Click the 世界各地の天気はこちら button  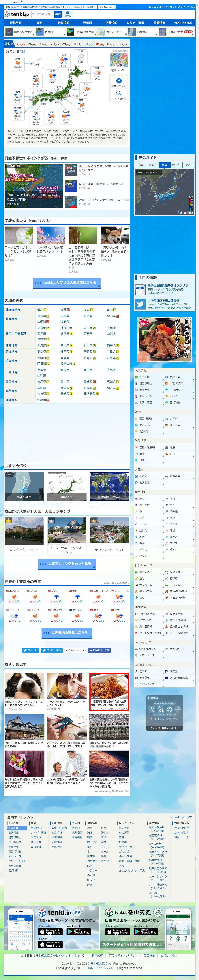(x=67, y=633)
